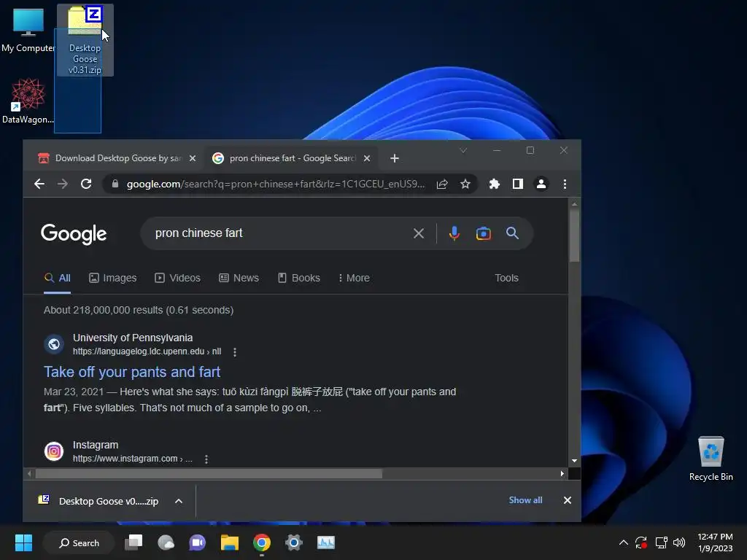Select the All results tab
Viewport: 747px width, 560px height.
(x=57, y=278)
